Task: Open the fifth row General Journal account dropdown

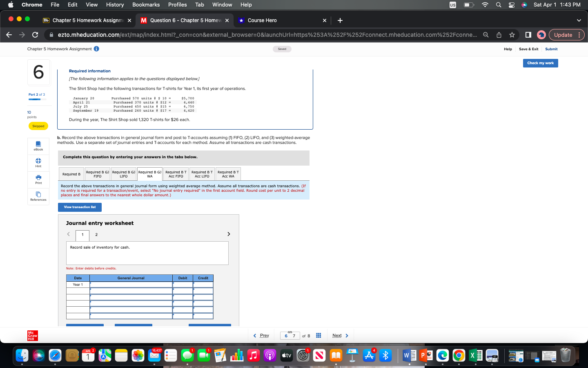Action: click(131, 310)
